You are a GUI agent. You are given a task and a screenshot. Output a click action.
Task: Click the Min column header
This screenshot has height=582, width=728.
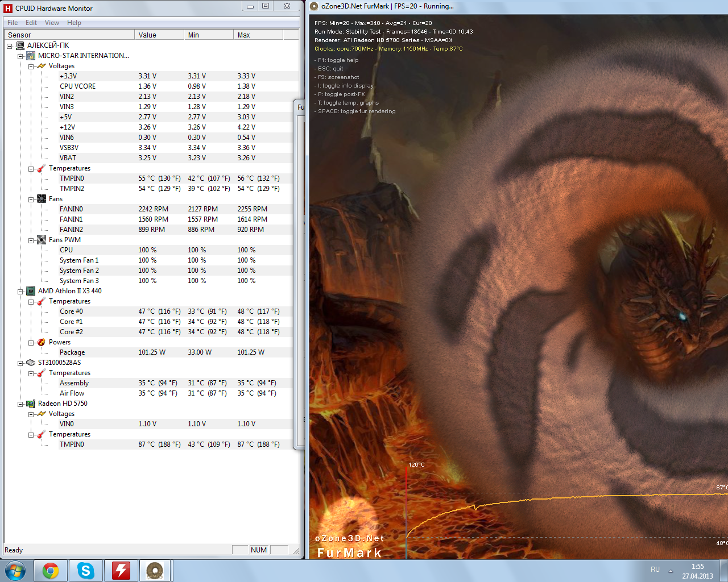[209, 35]
